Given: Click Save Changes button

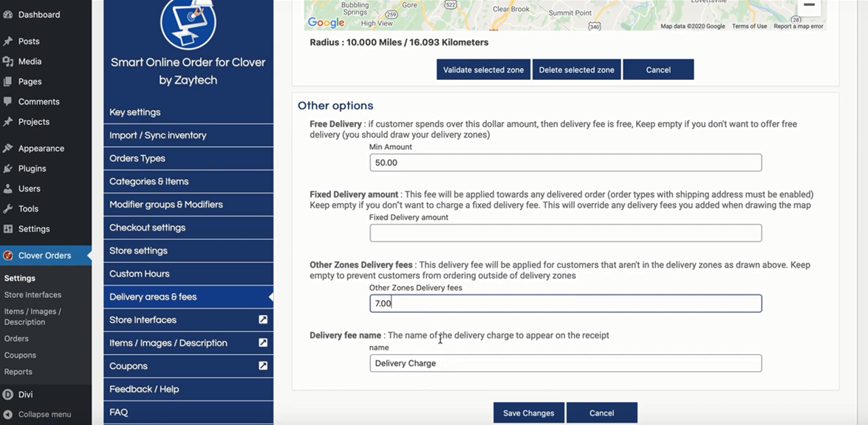Looking at the screenshot, I should tap(529, 413).
